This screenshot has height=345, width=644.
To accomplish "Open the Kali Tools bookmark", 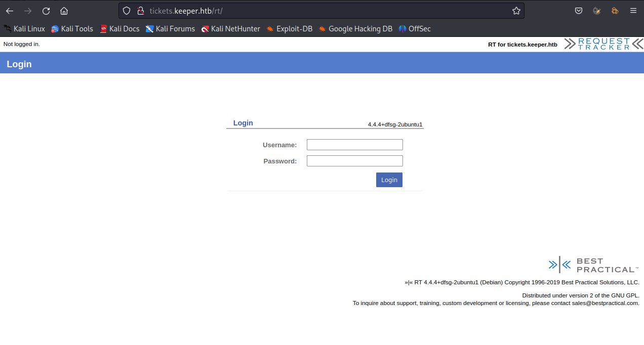I will point(72,29).
